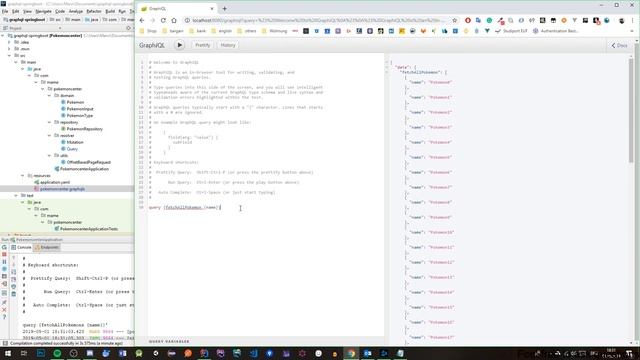Click the red Opera-style extension icon
The height and width of the screenshot is (360, 640).
[x=468, y=20]
